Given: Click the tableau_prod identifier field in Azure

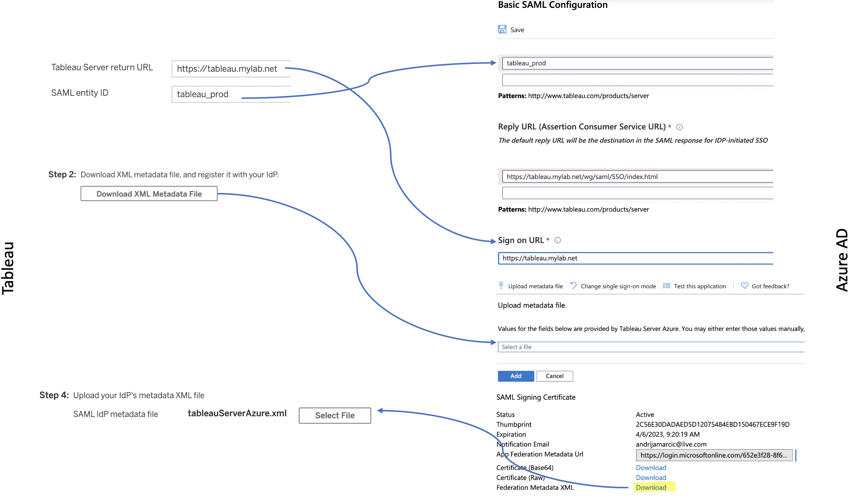Looking at the screenshot, I should point(638,63).
